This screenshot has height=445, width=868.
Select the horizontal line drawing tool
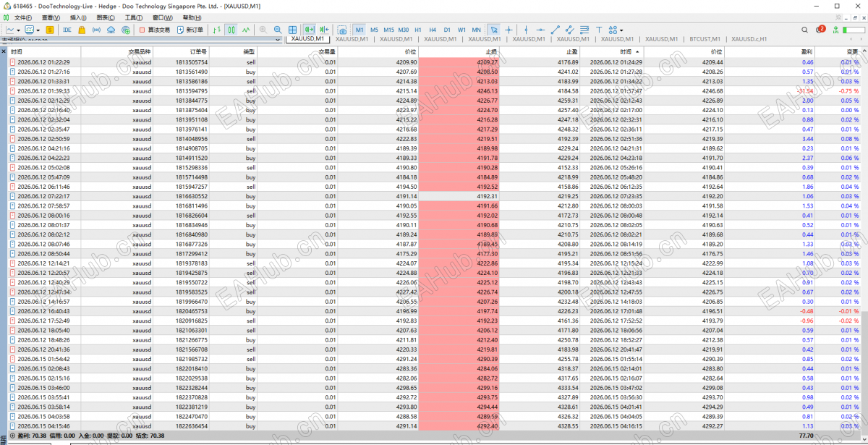(540, 30)
